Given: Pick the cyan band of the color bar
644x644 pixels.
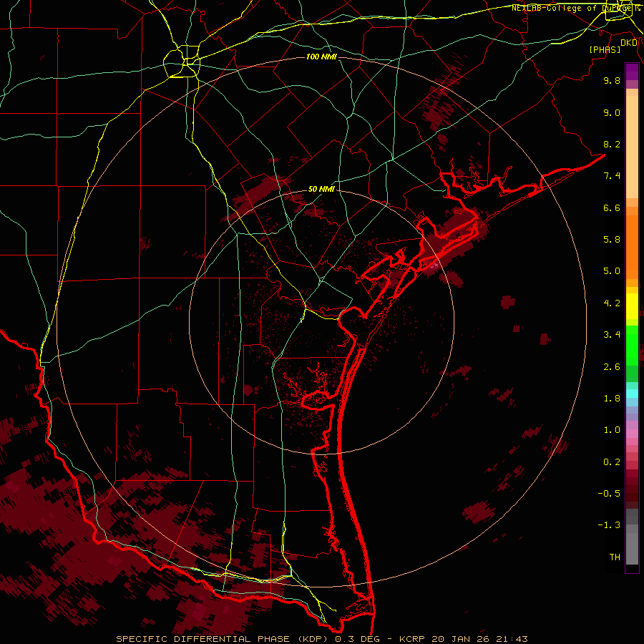Looking at the screenshot, I should pyautogui.click(x=632, y=393).
